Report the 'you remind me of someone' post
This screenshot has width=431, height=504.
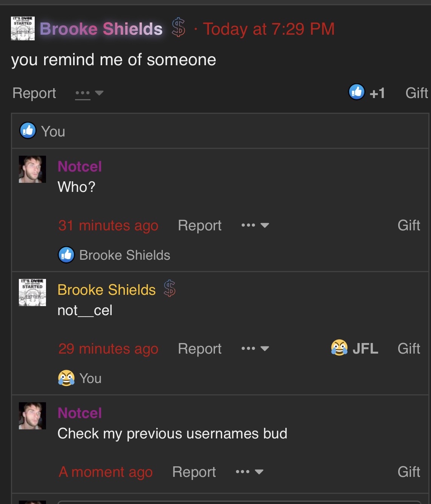34,93
